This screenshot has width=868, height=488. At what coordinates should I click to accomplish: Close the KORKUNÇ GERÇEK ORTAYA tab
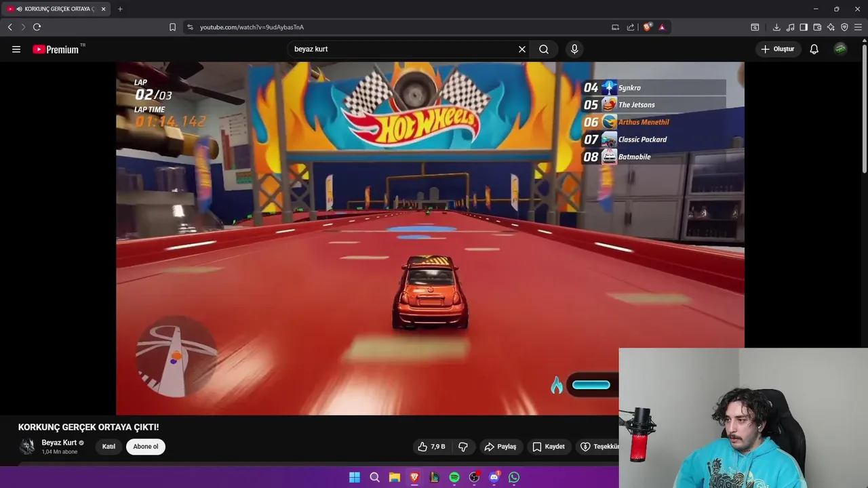103,9
